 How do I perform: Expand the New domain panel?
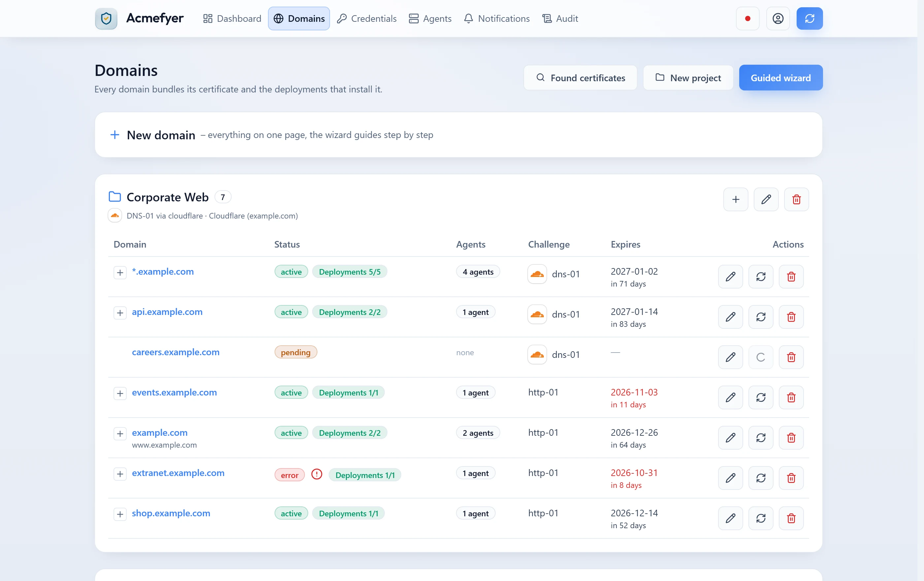coord(458,135)
